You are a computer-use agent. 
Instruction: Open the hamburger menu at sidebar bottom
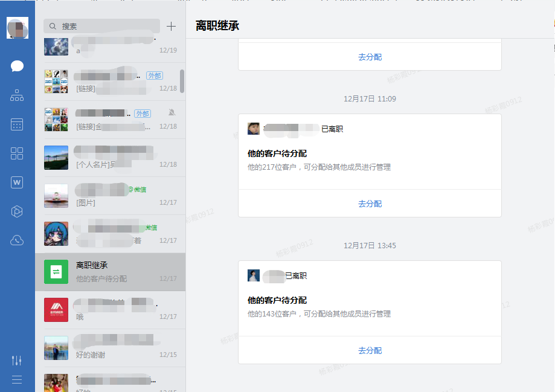tap(17, 379)
